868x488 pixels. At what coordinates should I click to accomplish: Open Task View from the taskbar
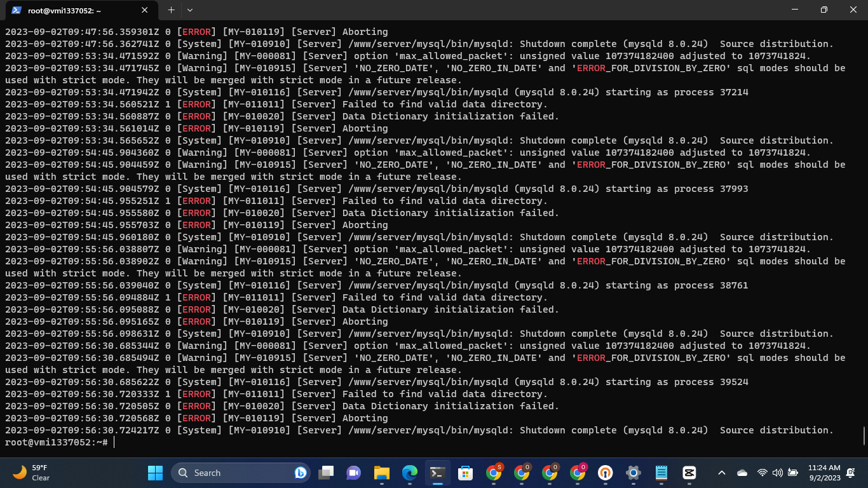pyautogui.click(x=326, y=473)
